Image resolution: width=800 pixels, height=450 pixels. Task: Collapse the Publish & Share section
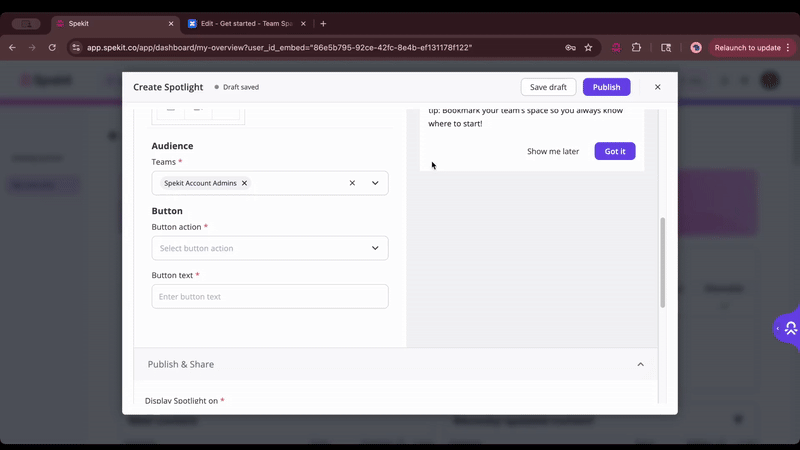(640, 364)
